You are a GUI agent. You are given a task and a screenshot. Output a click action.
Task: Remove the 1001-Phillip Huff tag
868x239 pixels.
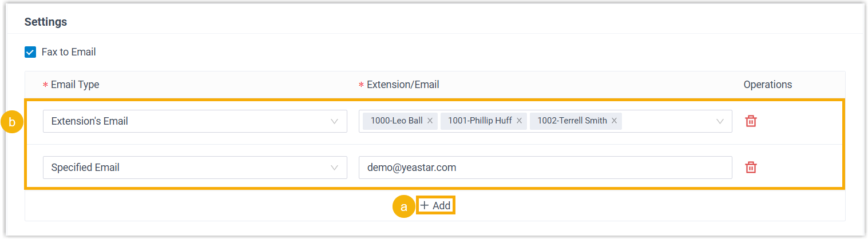pos(519,121)
